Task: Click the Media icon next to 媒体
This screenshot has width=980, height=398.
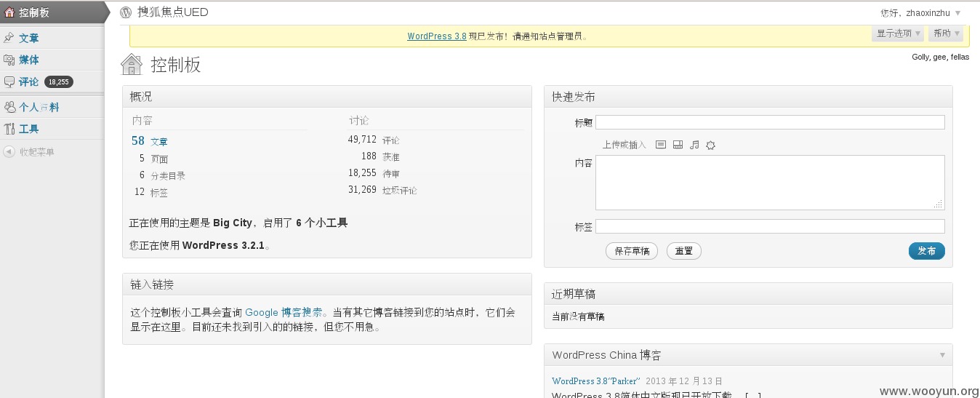Action: [x=9, y=60]
